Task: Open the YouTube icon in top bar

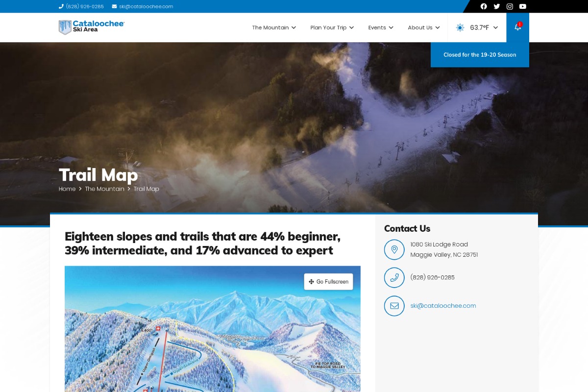Action: point(523,6)
